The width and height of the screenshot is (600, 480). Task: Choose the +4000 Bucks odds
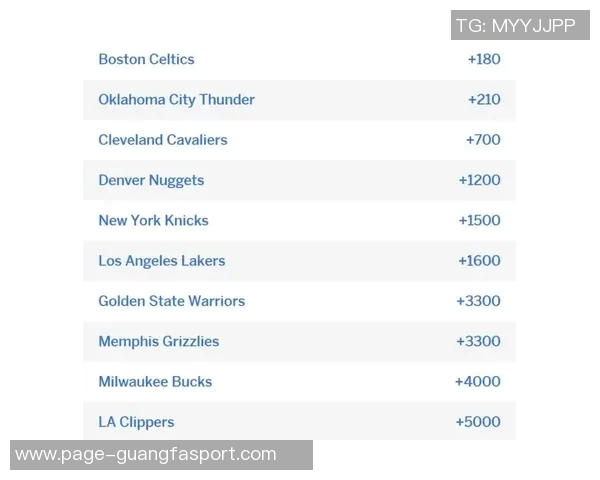click(478, 381)
